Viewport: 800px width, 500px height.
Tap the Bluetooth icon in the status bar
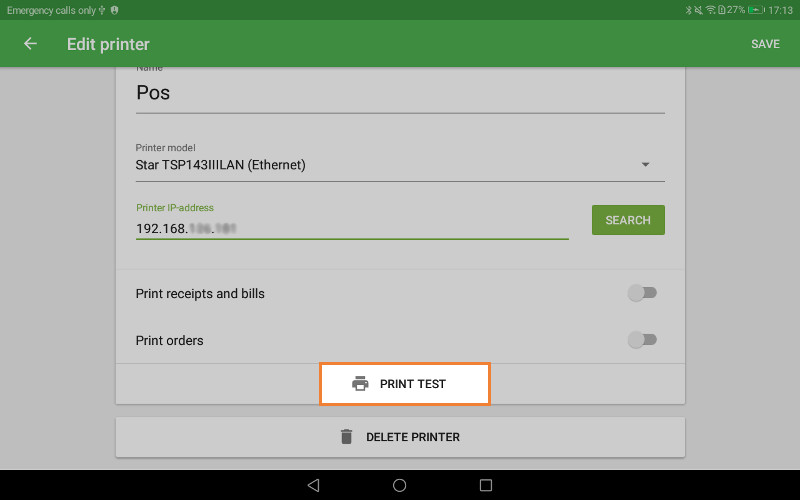pyautogui.click(x=688, y=10)
